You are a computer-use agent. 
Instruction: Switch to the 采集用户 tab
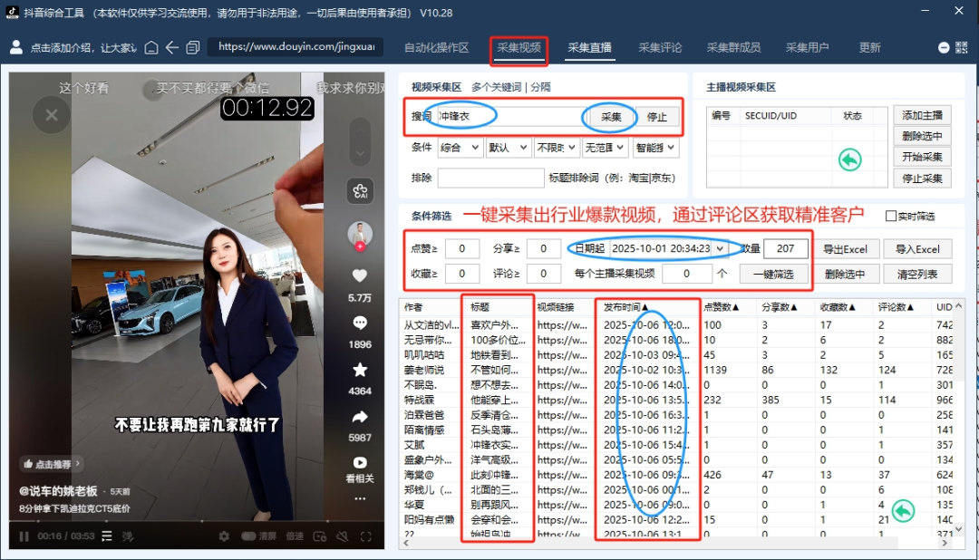point(808,47)
